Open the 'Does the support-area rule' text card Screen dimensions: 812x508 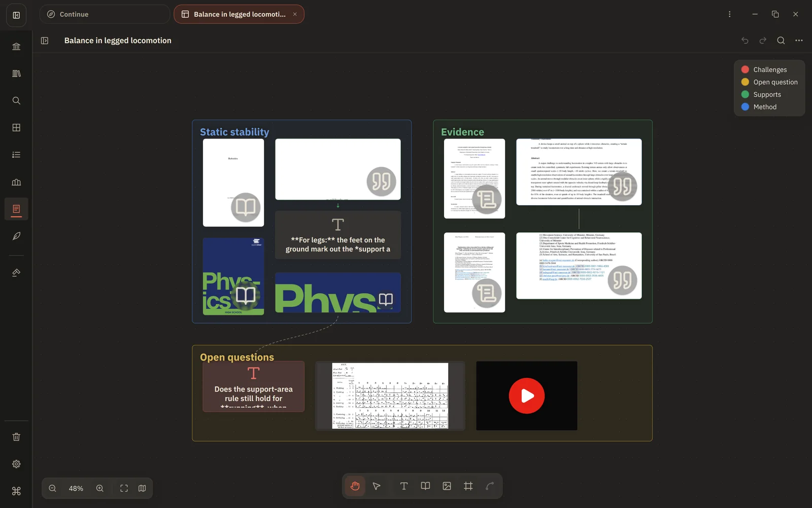(x=254, y=386)
